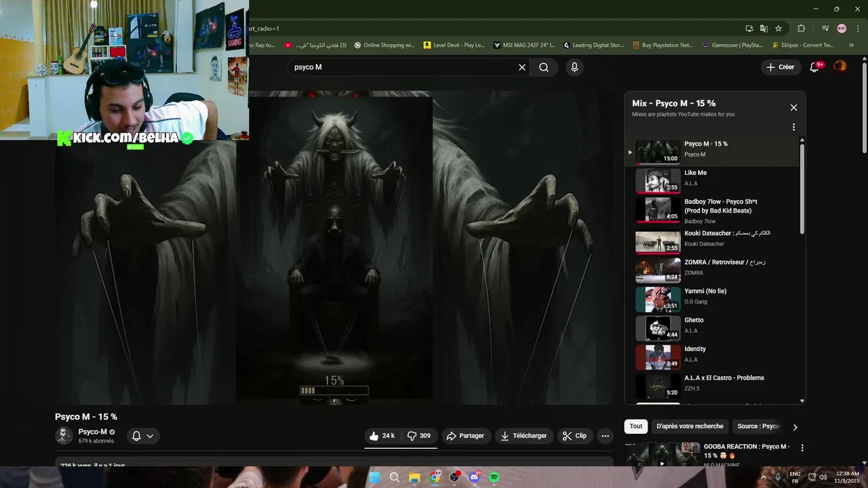Switch the ENG FR keyboard language
The width and height of the screenshot is (868, 488).
(x=795, y=477)
